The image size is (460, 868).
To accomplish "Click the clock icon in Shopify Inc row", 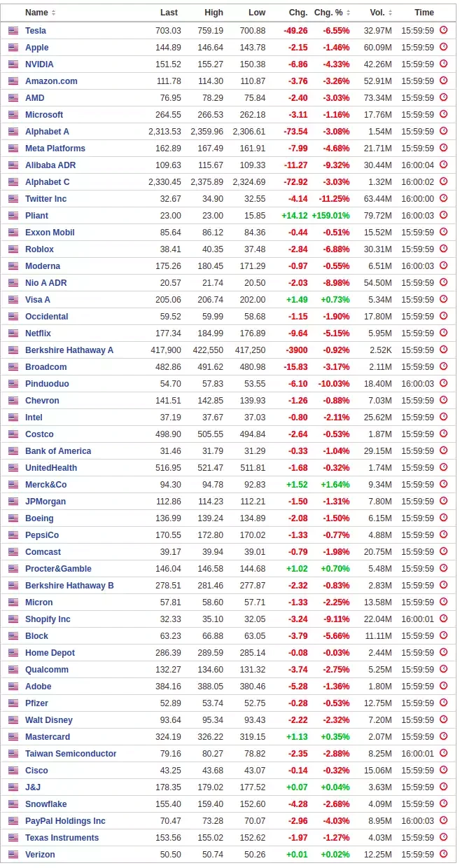I will pyautogui.click(x=443, y=619).
